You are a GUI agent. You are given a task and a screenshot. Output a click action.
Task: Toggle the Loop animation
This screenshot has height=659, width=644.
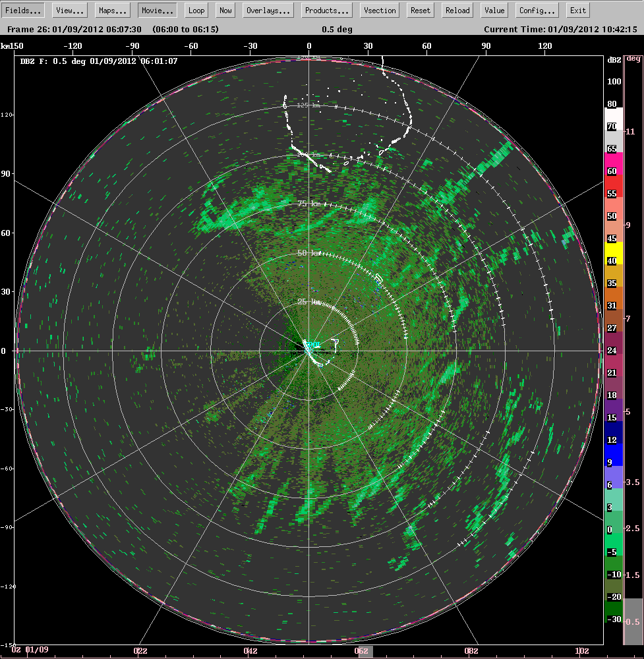click(196, 10)
